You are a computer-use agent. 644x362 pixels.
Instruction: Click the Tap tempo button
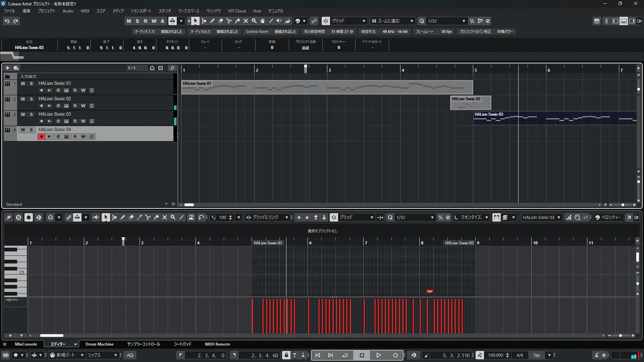coord(536,355)
